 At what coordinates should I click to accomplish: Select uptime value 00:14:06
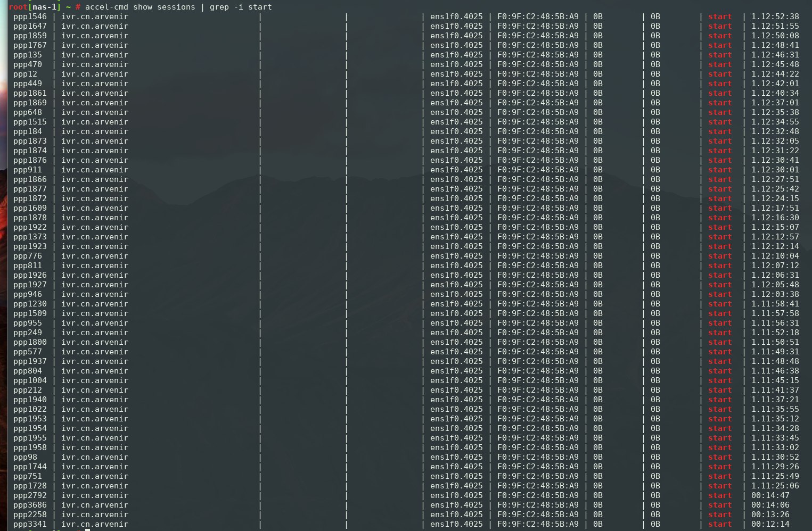770,505
